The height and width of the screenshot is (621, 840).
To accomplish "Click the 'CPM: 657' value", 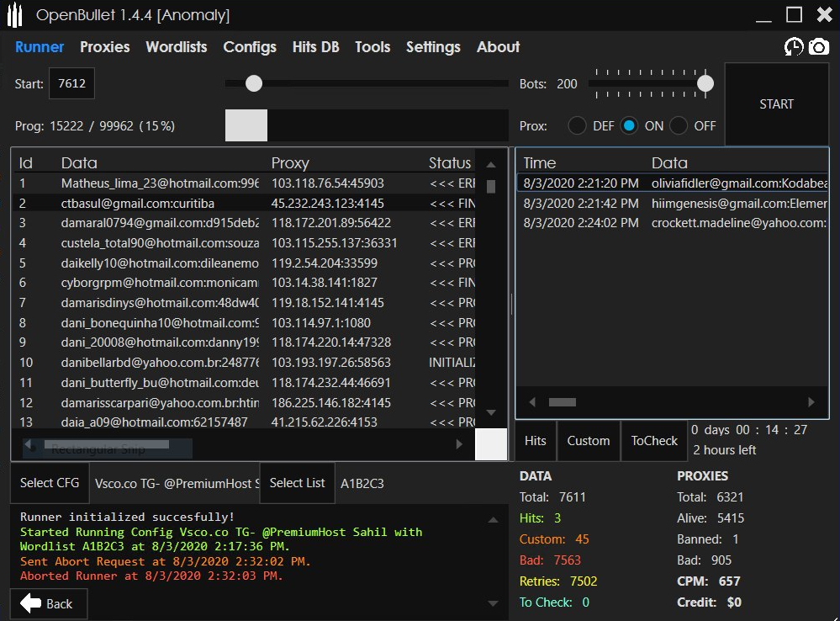I will (x=708, y=581).
